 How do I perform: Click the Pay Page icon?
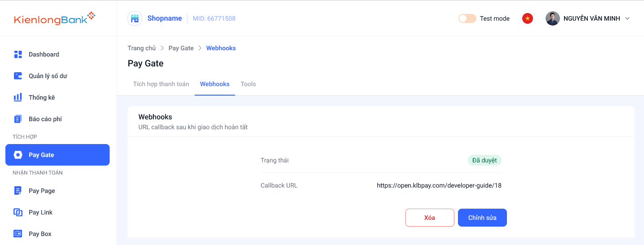(x=18, y=191)
